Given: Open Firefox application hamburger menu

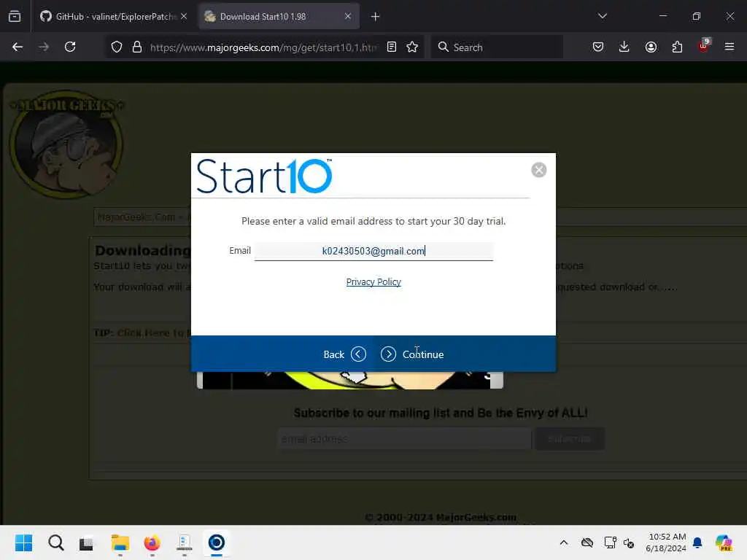Looking at the screenshot, I should 729,47.
